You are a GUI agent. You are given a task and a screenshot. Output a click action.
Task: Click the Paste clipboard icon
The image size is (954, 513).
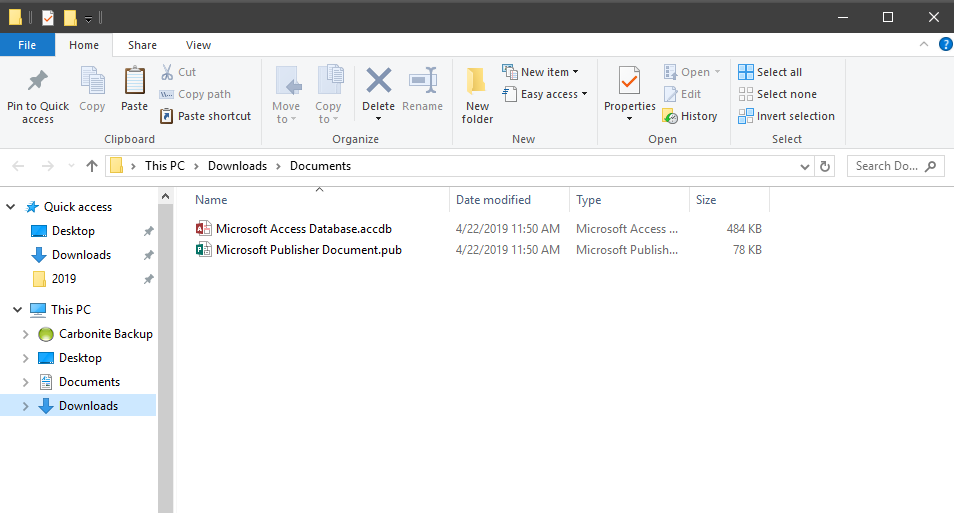134,81
